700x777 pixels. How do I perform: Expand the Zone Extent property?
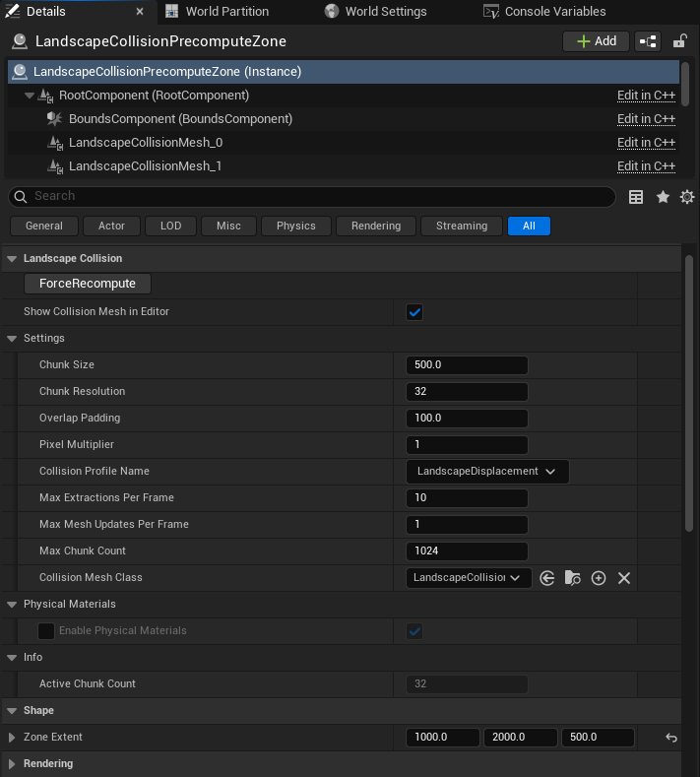click(12, 738)
